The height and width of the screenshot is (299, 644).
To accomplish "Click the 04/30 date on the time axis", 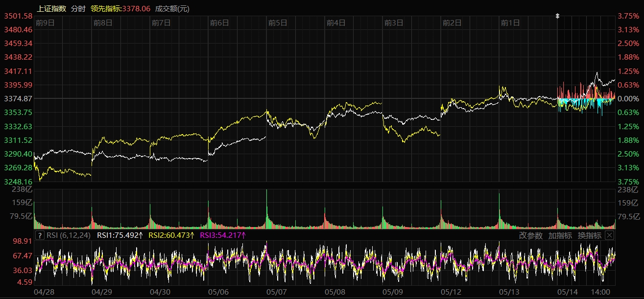I will coord(160,292).
